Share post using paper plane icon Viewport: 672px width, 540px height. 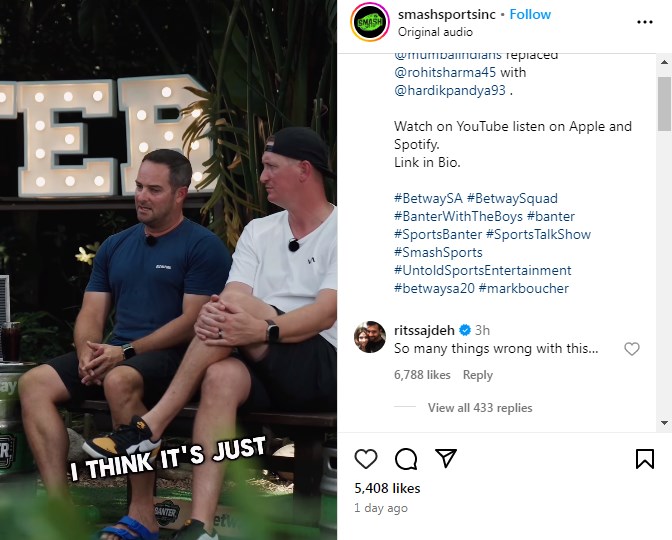pos(446,458)
